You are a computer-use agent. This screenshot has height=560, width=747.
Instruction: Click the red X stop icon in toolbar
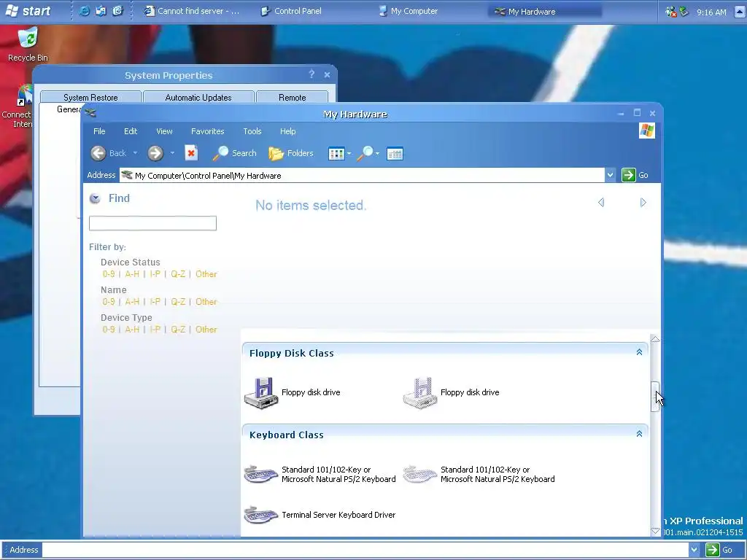point(191,153)
